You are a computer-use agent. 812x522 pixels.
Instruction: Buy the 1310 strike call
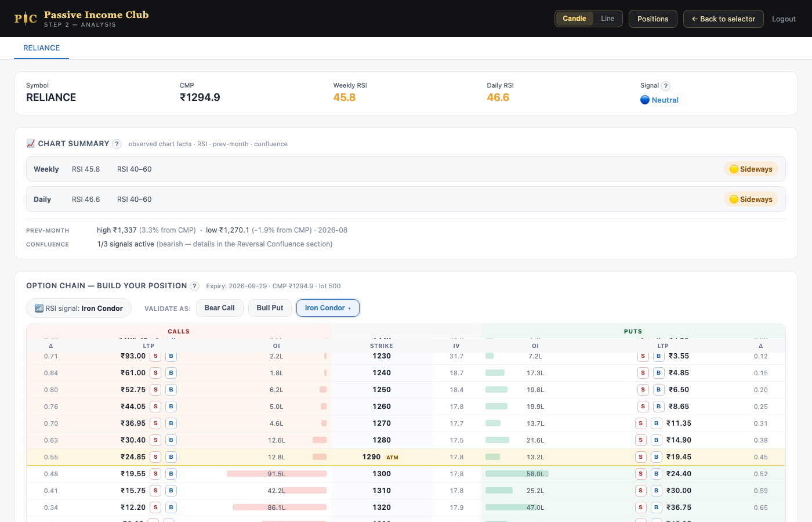point(171,491)
